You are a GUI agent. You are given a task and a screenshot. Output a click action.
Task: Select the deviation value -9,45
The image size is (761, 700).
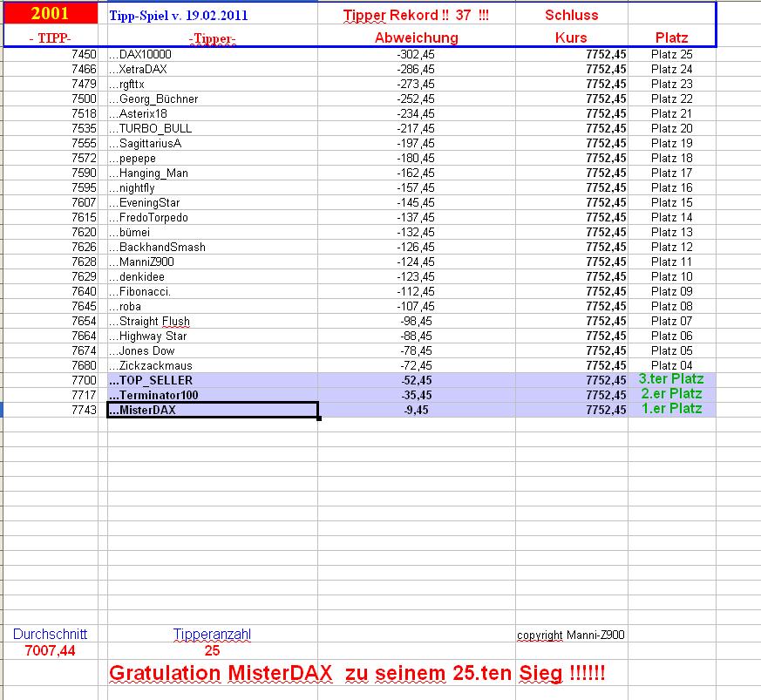click(x=416, y=410)
